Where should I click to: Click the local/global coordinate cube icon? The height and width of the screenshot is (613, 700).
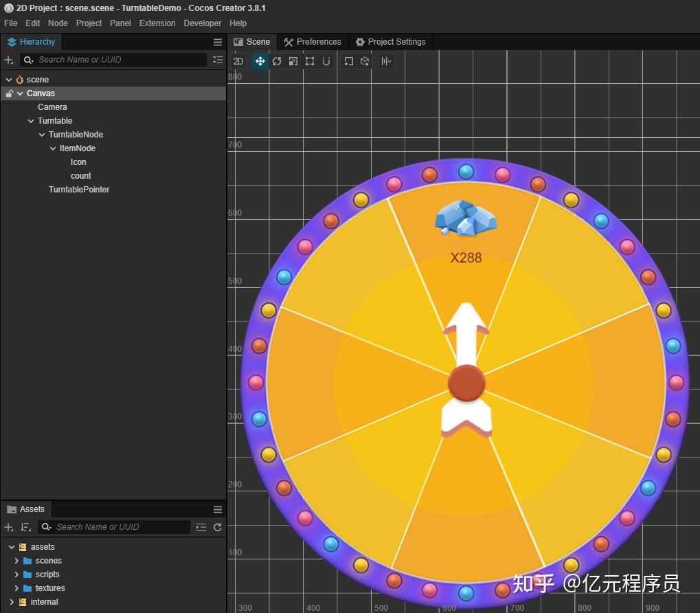coord(365,61)
